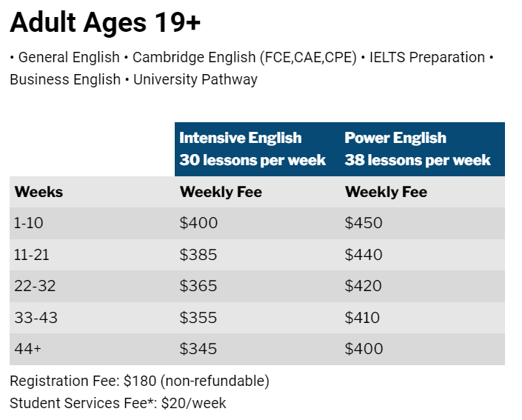522x420 pixels.
Task: Click the $345 Intensive English fee
Action: point(198,349)
